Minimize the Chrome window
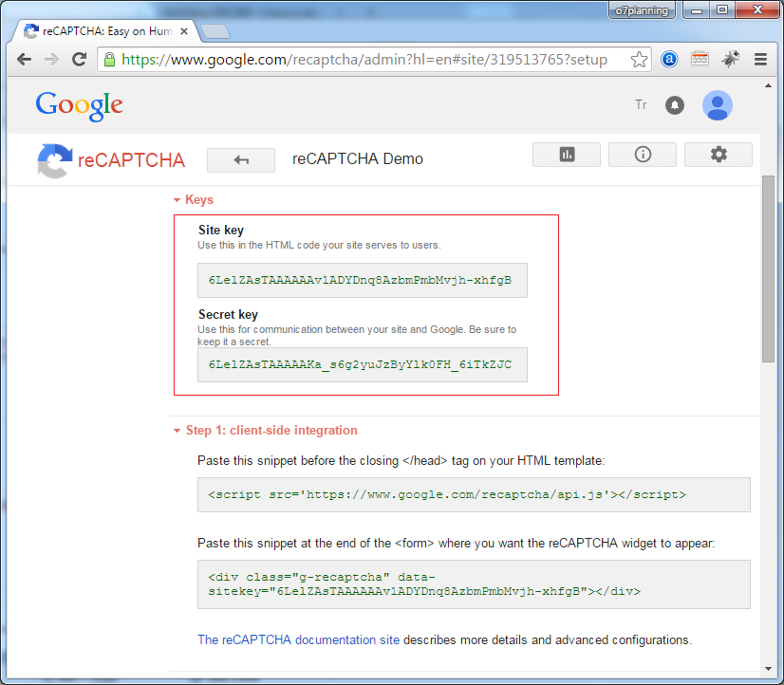This screenshot has width=784, height=685. point(697,10)
